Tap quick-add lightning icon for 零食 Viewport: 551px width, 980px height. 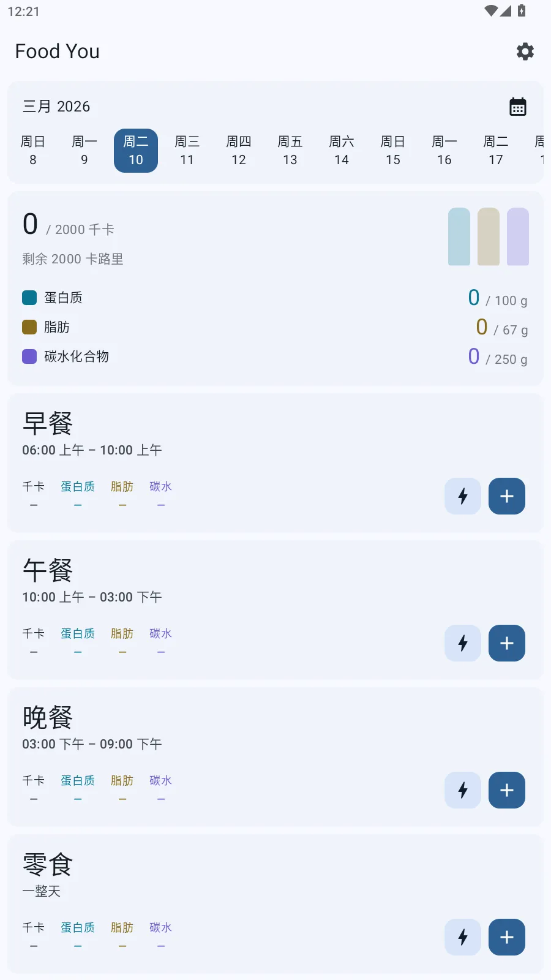pos(463,937)
